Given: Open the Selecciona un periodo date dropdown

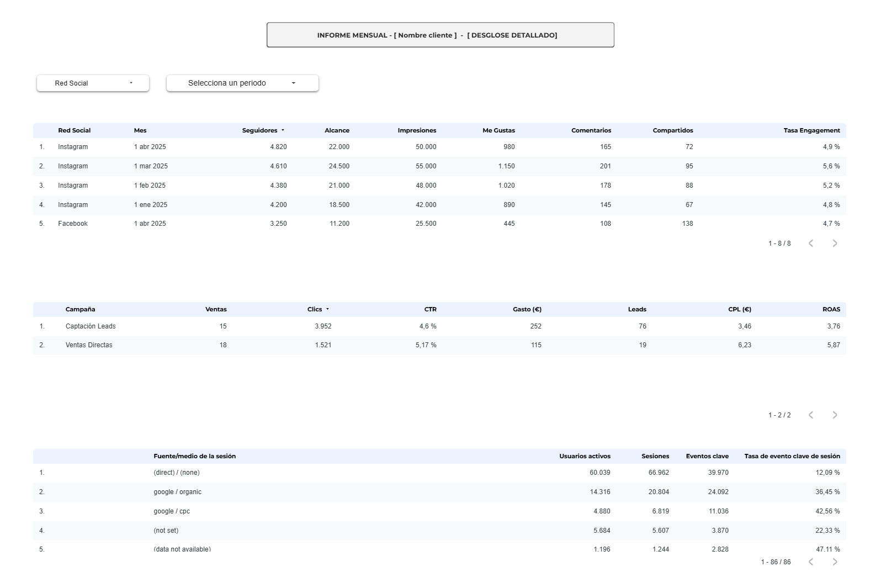Looking at the screenshot, I should pyautogui.click(x=242, y=83).
